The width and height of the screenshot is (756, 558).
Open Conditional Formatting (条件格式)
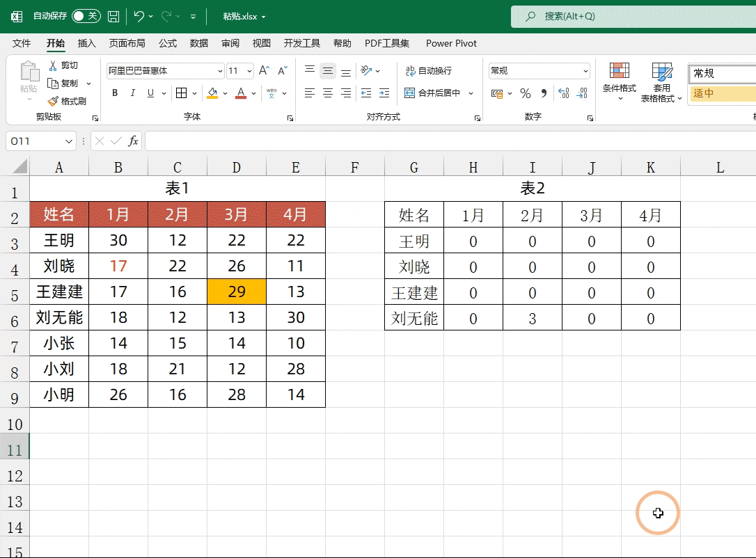[x=620, y=81]
